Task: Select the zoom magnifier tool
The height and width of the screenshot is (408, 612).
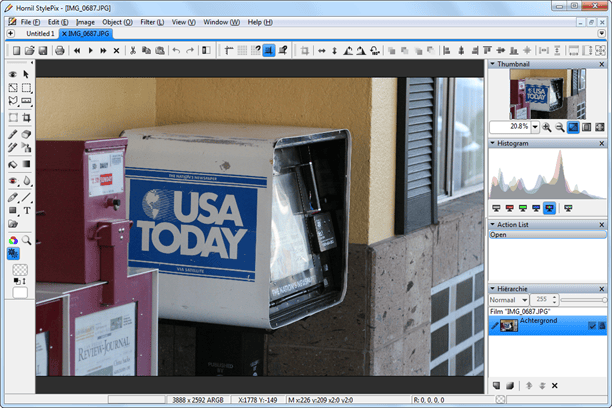Action: [26, 240]
